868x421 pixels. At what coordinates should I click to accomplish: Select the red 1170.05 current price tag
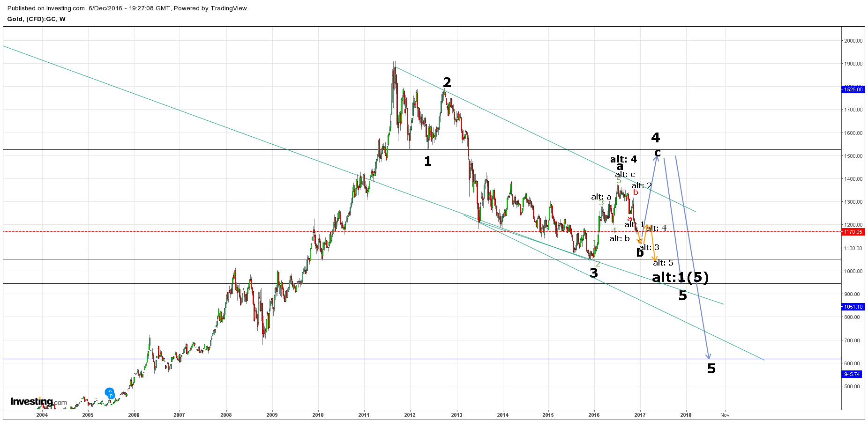tap(853, 232)
